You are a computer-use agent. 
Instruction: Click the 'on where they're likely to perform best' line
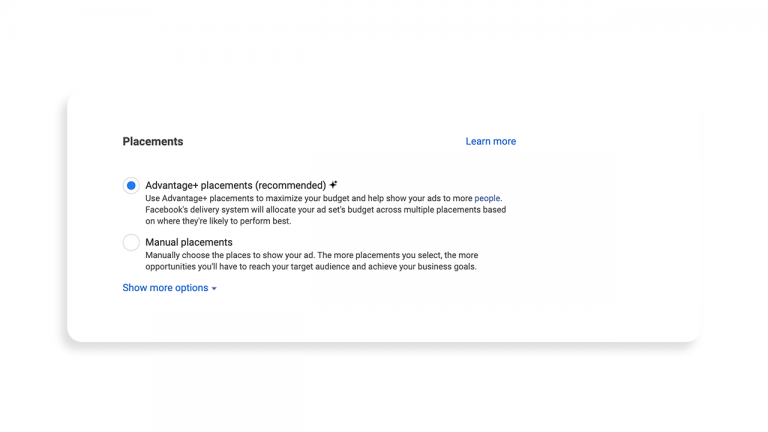coord(218,221)
